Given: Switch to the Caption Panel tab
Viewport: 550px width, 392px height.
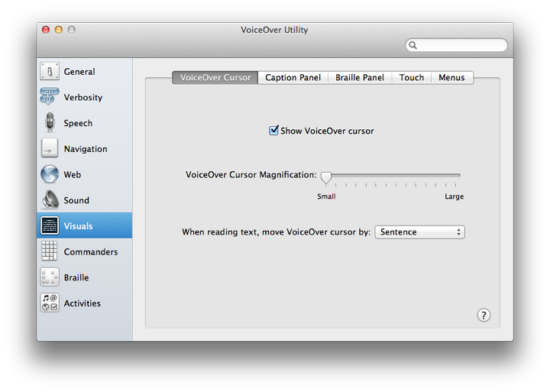Looking at the screenshot, I should 293,77.
